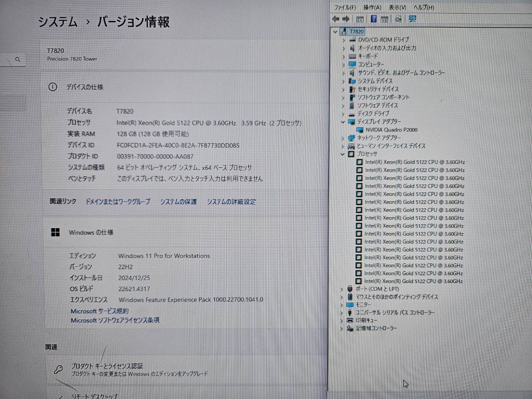Click the device ID value FC0FCD1A-2FEA-40C0-8E2A-7F87730DD085
532x399 pixels.
(178, 145)
